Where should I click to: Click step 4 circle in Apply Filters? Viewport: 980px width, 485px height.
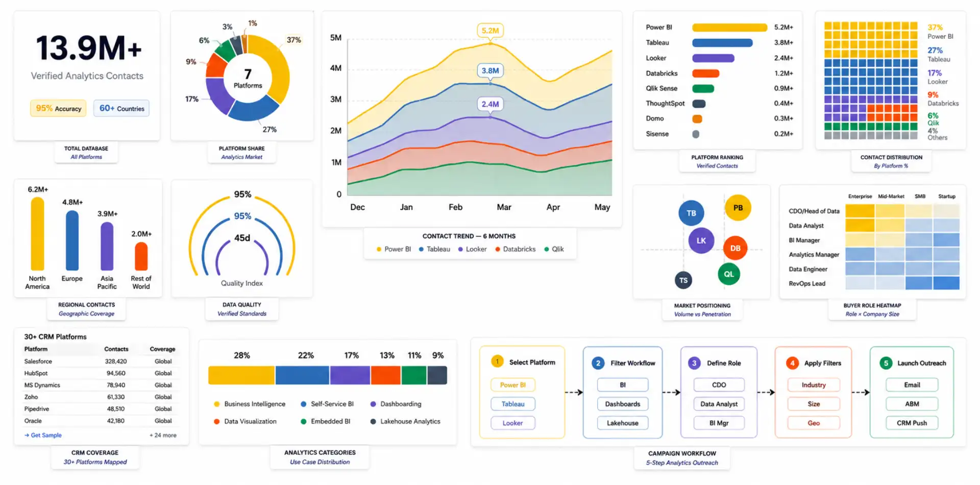[792, 363]
